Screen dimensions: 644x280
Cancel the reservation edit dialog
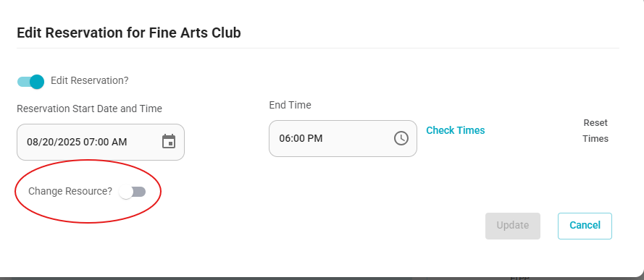(x=585, y=226)
